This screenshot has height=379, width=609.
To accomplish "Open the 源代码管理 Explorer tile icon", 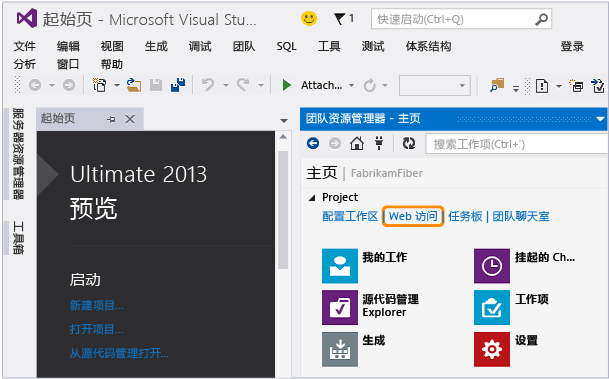I will [x=340, y=308].
